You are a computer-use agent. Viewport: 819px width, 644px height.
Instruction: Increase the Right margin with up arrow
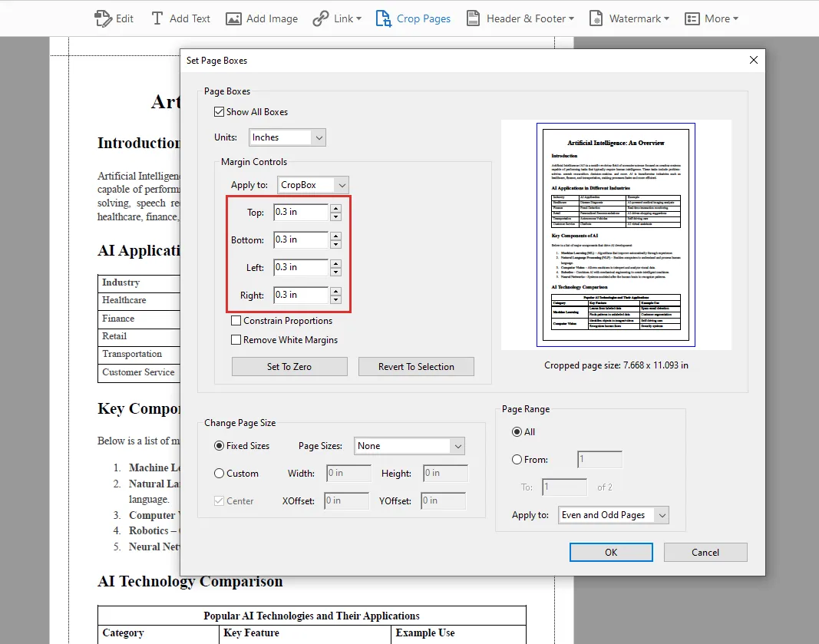(336, 292)
